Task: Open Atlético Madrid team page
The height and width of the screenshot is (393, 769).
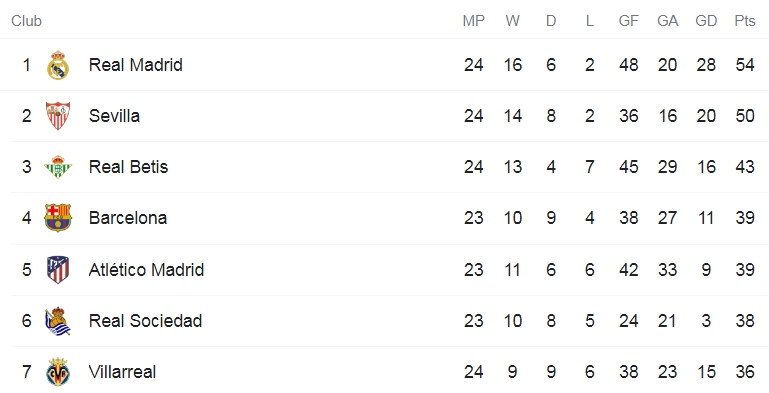Action: click(146, 269)
